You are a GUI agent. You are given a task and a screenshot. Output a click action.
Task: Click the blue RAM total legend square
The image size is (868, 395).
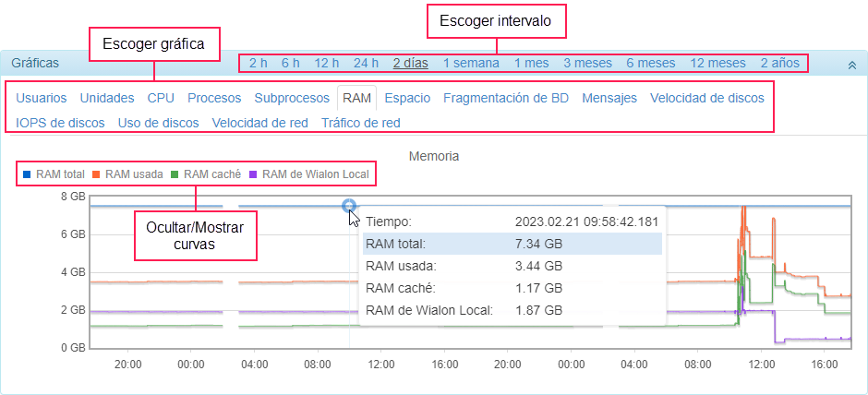[x=27, y=174]
